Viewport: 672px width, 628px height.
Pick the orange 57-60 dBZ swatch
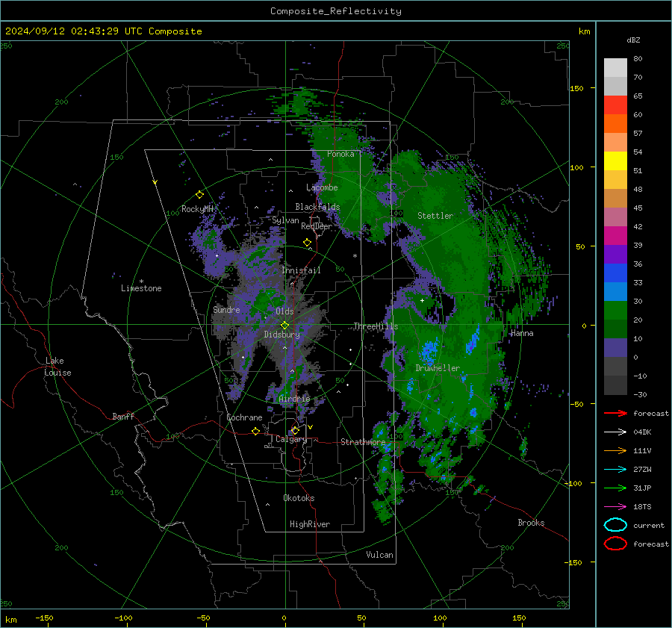pyautogui.click(x=615, y=123)
